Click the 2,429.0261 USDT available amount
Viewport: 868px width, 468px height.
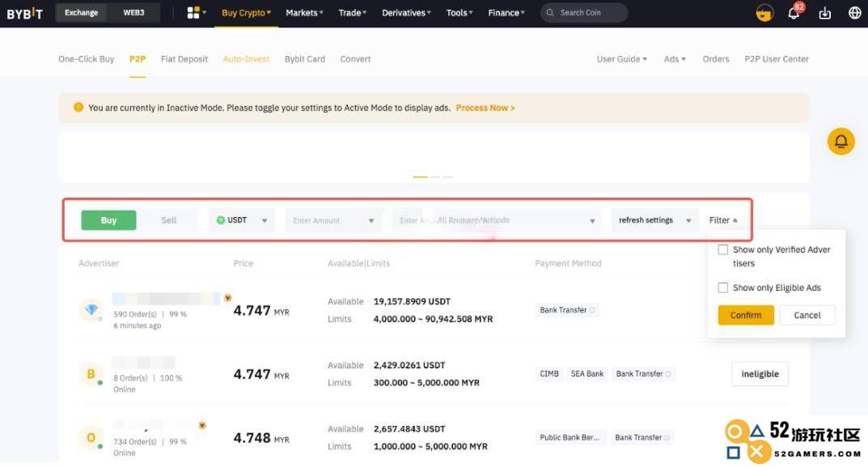[409, 365]
